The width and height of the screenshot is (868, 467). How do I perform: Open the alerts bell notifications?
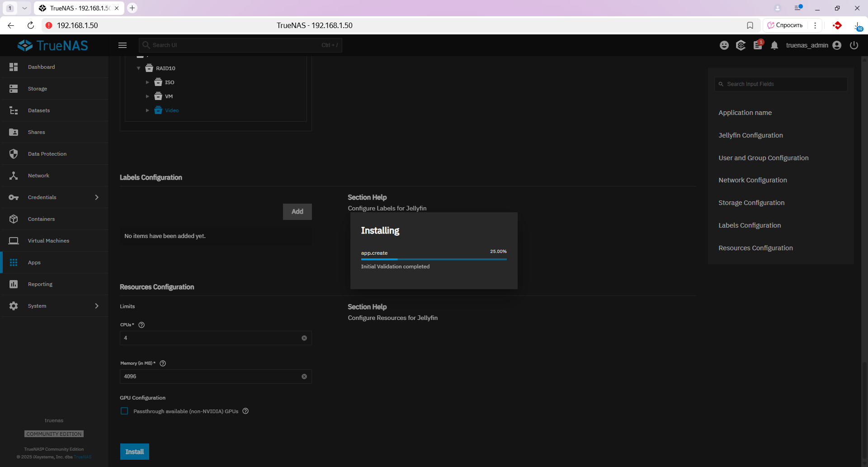(x=774, y=45)
